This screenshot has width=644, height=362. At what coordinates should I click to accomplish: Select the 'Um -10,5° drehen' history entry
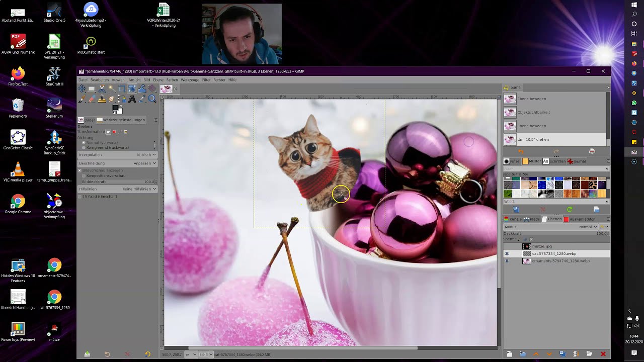point(555,139)
